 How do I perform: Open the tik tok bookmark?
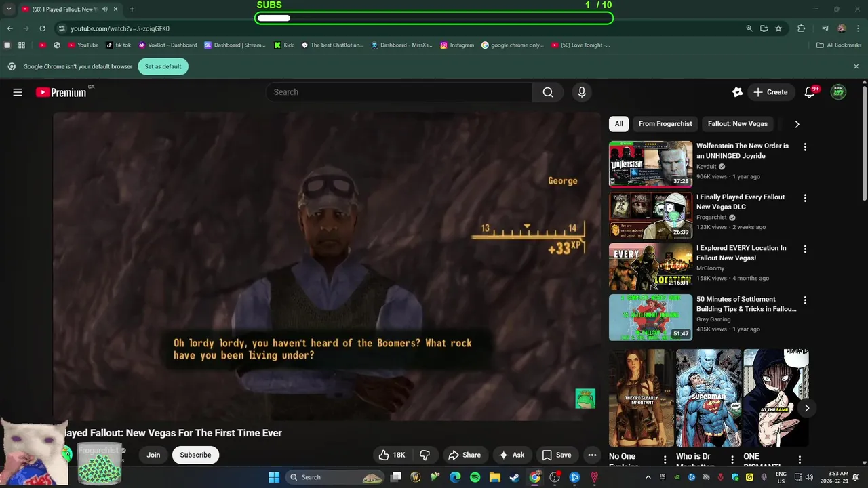coord(119,45)
